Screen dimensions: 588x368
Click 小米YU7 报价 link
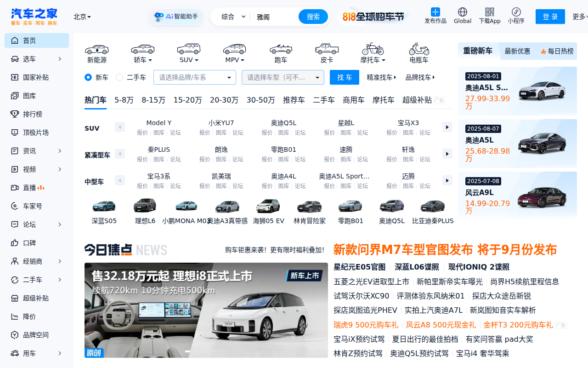pos(205,132)
